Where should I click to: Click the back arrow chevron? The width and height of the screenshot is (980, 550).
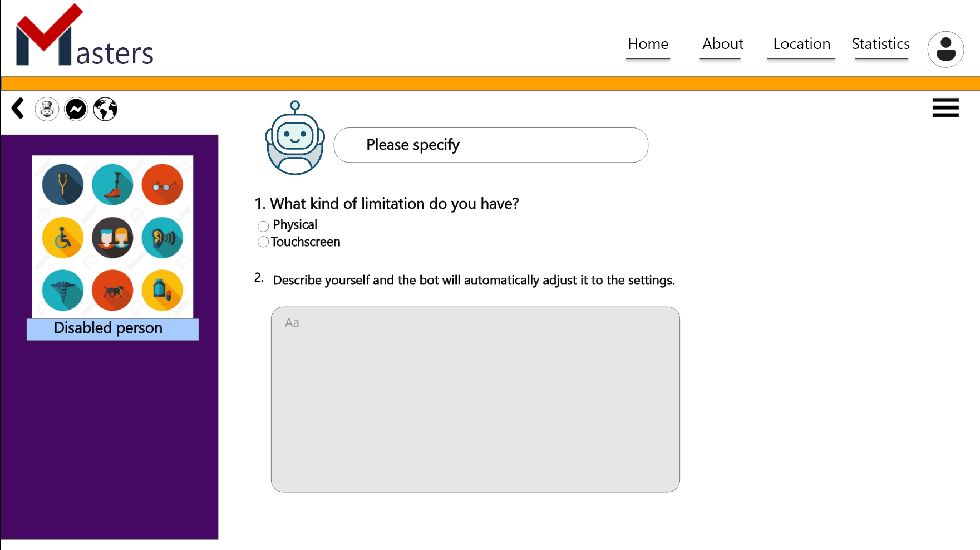coord(18,109)
